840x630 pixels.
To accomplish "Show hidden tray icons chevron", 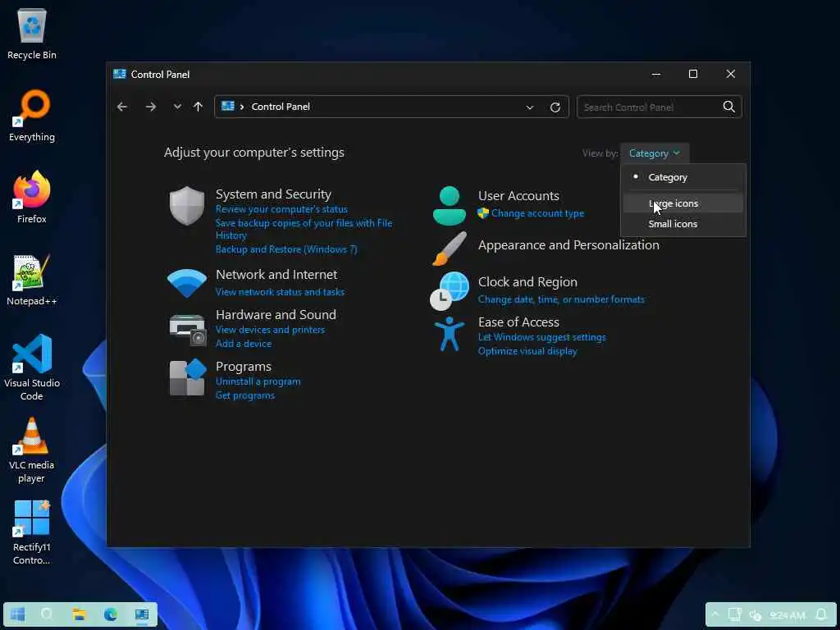I will tap(715, 614).
